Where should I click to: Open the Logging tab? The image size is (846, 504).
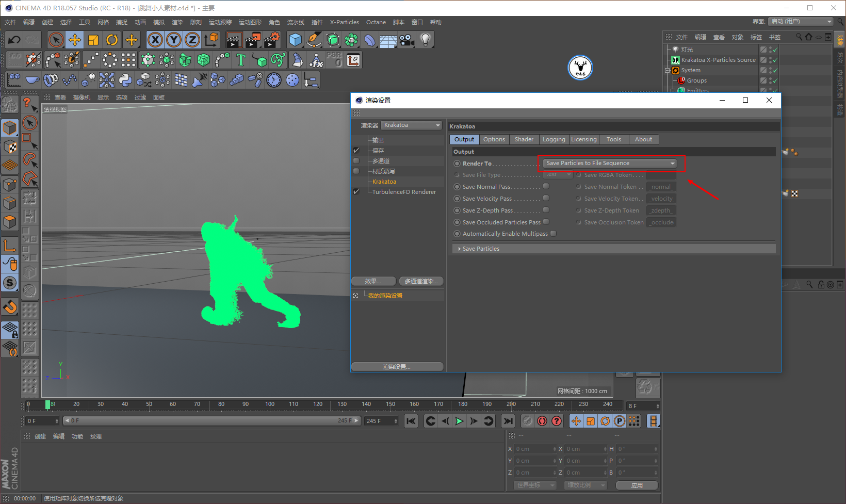554,139
